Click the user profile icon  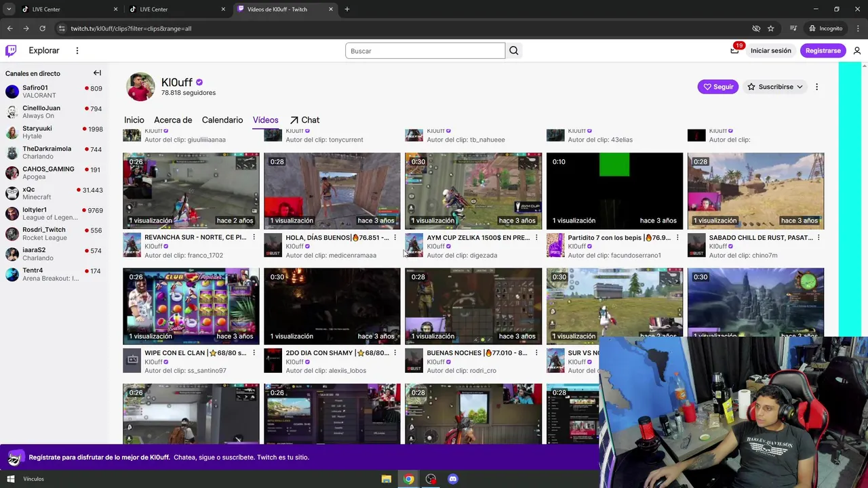(x=857, y=51)
